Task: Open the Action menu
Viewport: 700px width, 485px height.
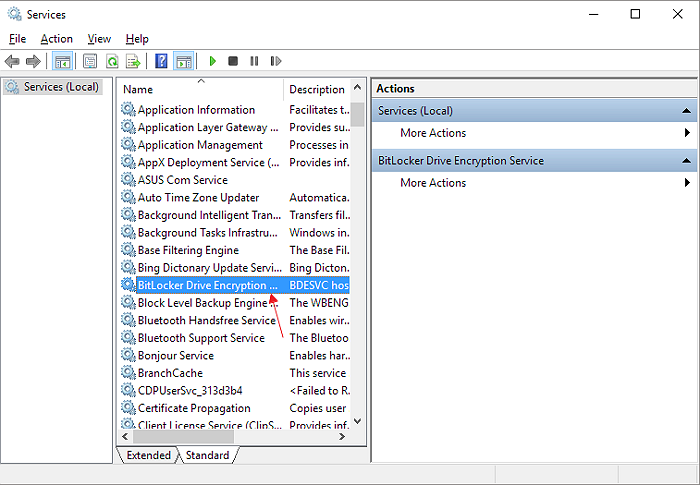Action: (56, 39)
